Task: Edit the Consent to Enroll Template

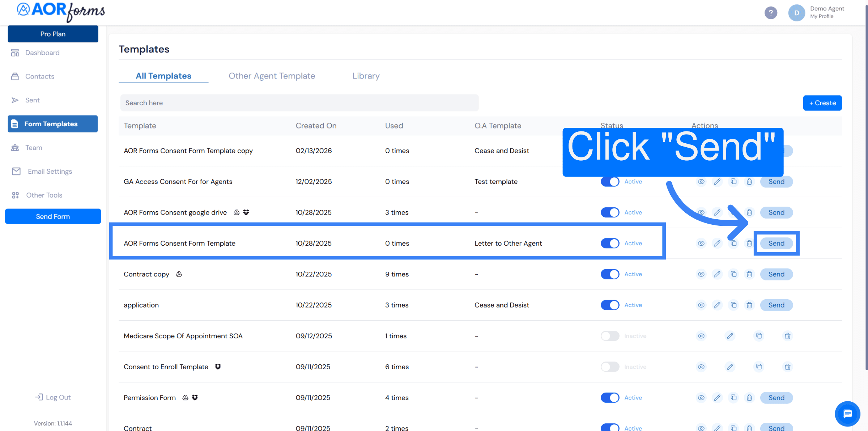Action: pos(730,367)
